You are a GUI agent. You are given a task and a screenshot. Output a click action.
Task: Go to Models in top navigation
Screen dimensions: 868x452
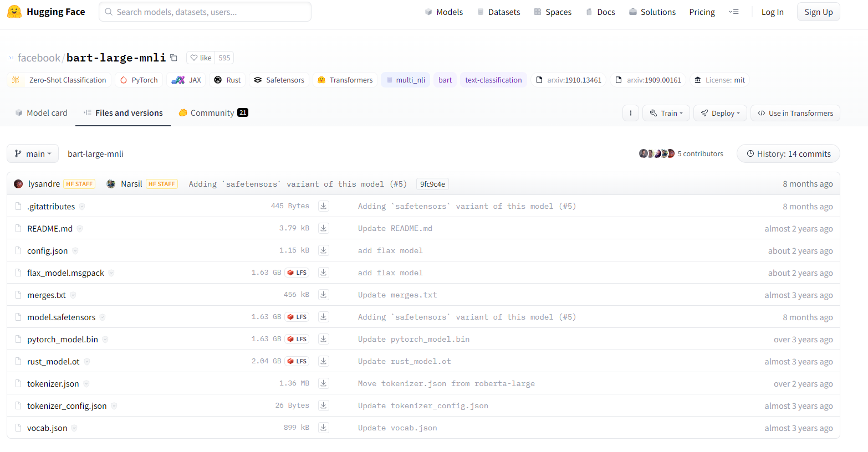click(444, 12)
